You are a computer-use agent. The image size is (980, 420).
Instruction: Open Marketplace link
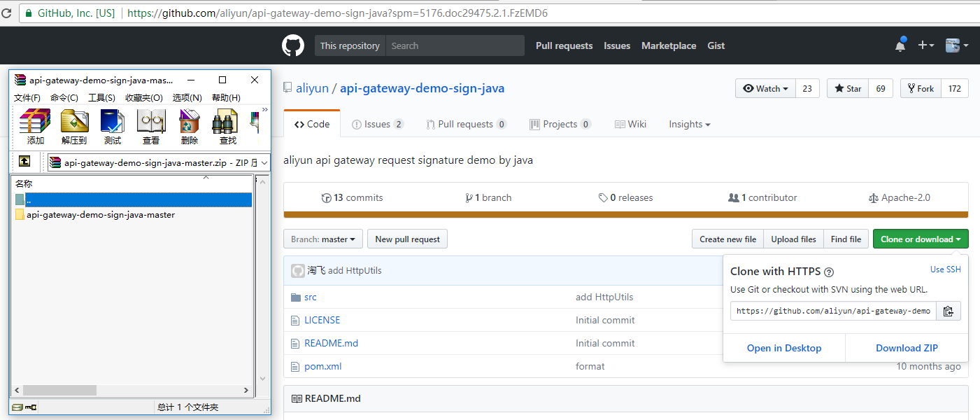coord(669,45)
